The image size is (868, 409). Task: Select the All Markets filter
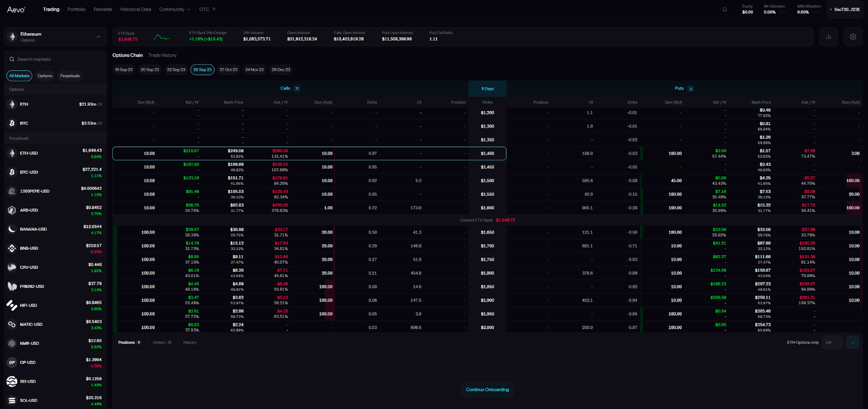(x=19, y=76)
